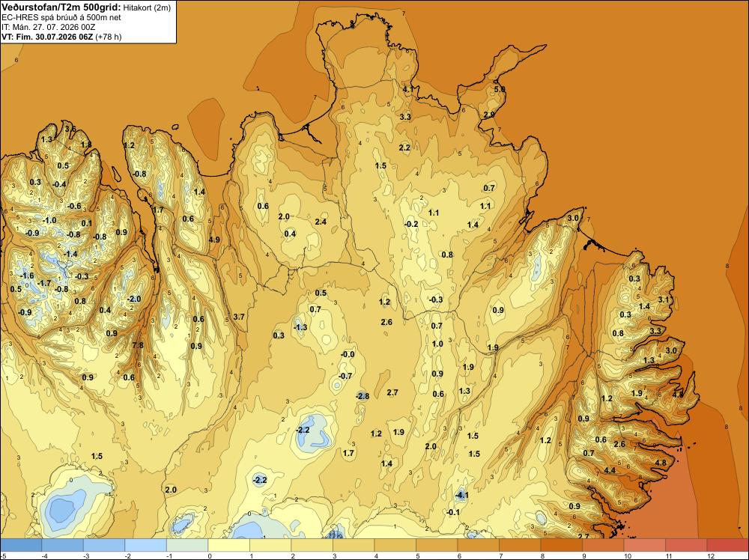The height and width of the screenshot is (560, 749).
Task: Click the temperature value "-4.1" on the map
Action: coord(461,496)
